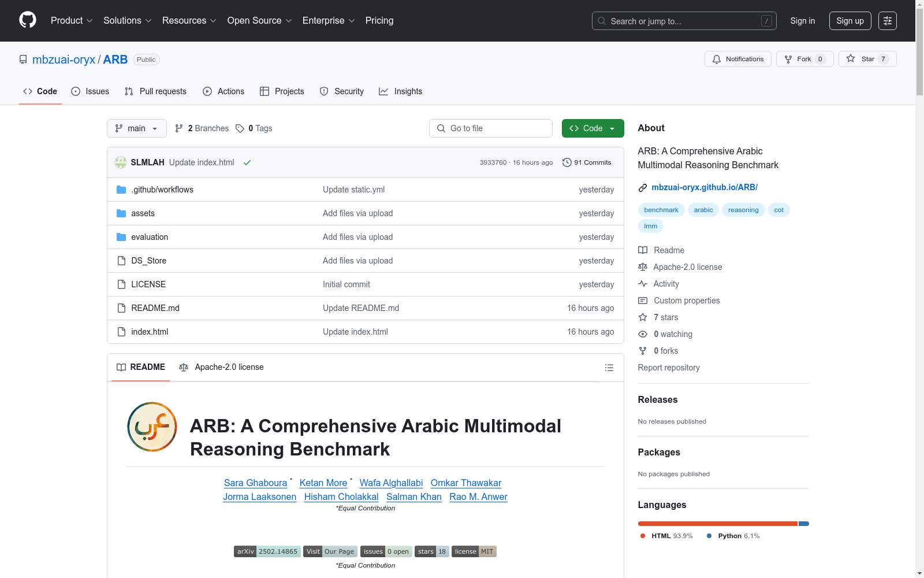Click the arXiv 2502.14865 badge
Screen dimensions: 924x578
click(267, 551)
